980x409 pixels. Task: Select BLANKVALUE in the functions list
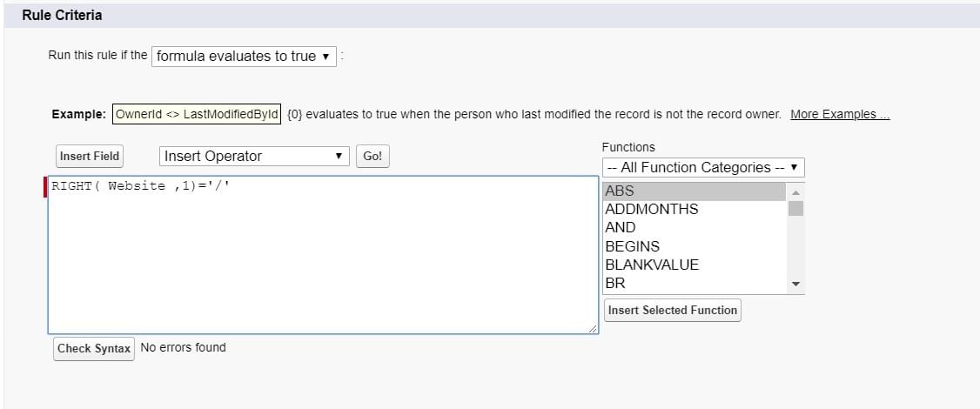point(695,265)
